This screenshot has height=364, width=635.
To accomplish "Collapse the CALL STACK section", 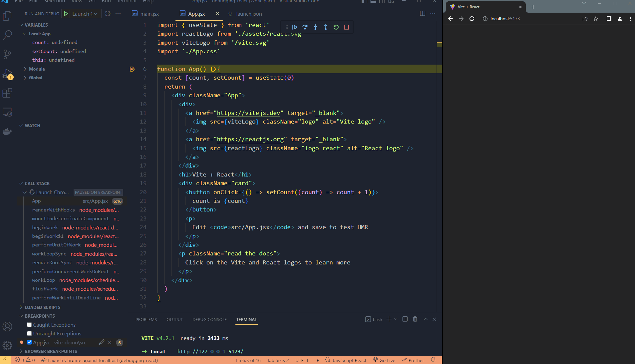I will [37, 183].
